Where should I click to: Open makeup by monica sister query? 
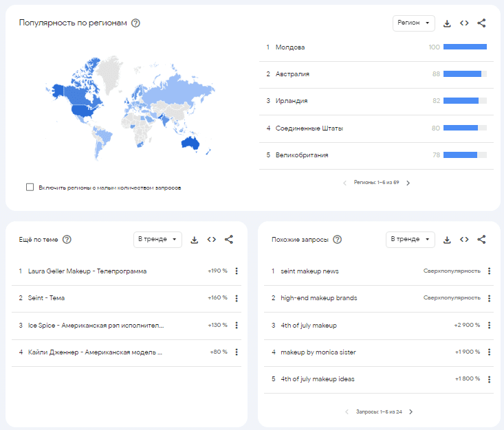[318, 352]
